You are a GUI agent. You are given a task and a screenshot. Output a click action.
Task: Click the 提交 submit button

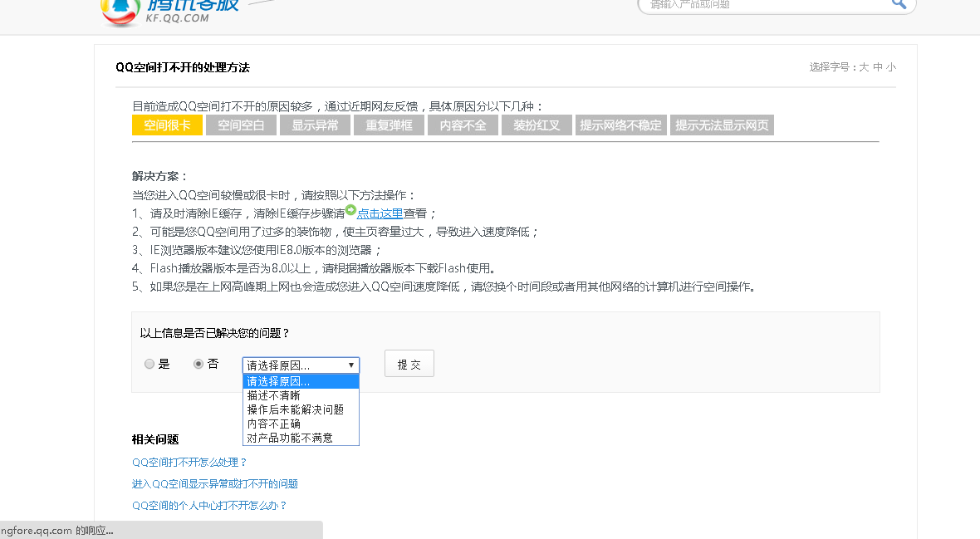click(x=409, y=364)
